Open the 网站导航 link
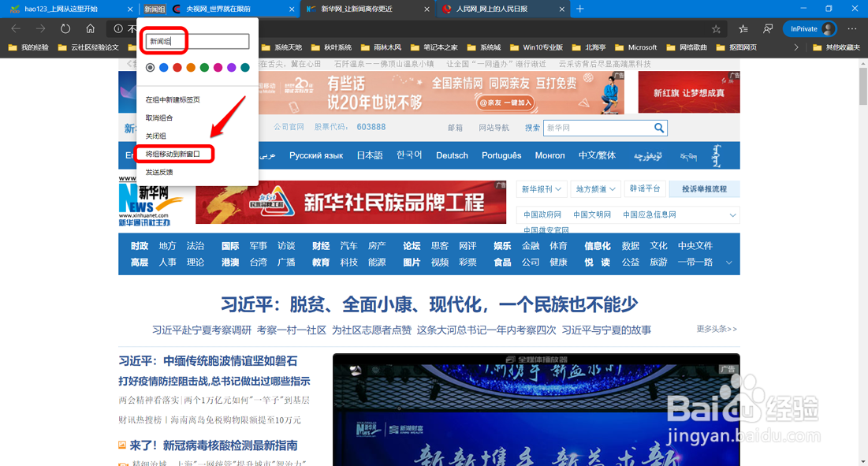 [494, 127]
